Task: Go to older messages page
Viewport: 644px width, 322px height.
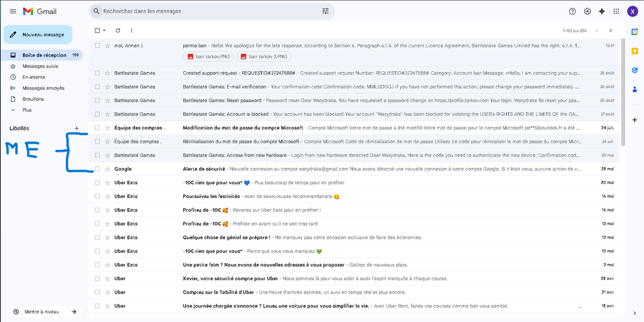Action: pyautogui.click(x=611, y=31)
